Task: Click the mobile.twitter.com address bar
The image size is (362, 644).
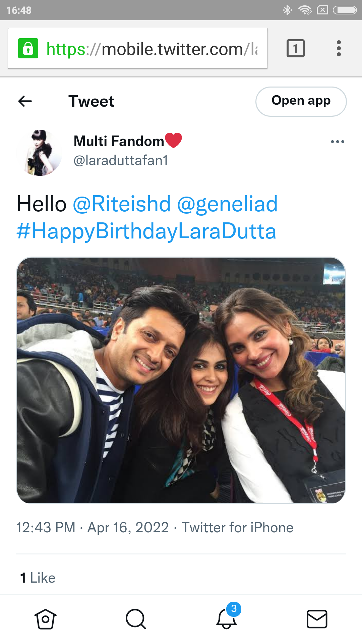Action: tap(138, 48)
